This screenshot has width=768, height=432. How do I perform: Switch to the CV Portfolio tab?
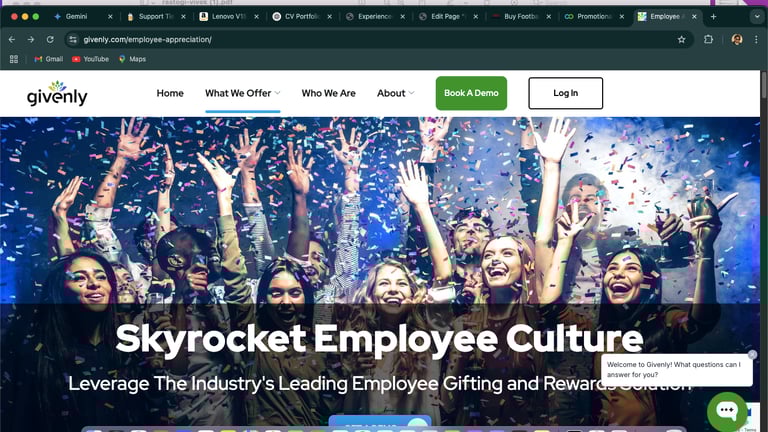[302, 17]
